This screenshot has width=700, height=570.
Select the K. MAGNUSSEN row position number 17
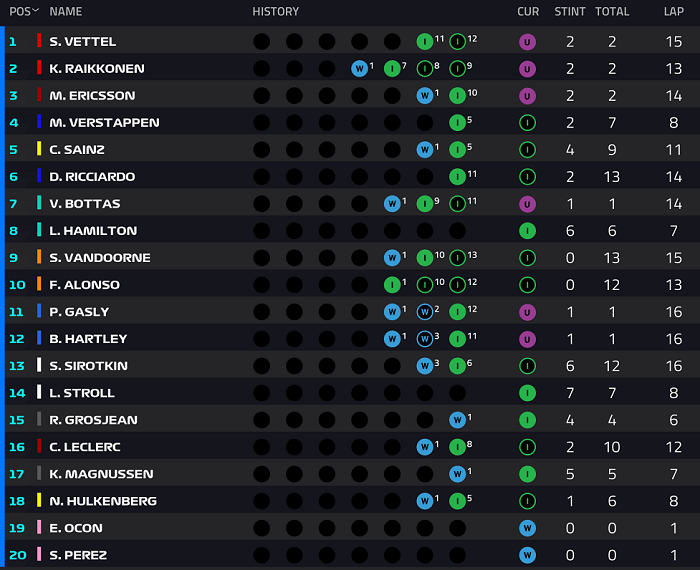point(17,474)
